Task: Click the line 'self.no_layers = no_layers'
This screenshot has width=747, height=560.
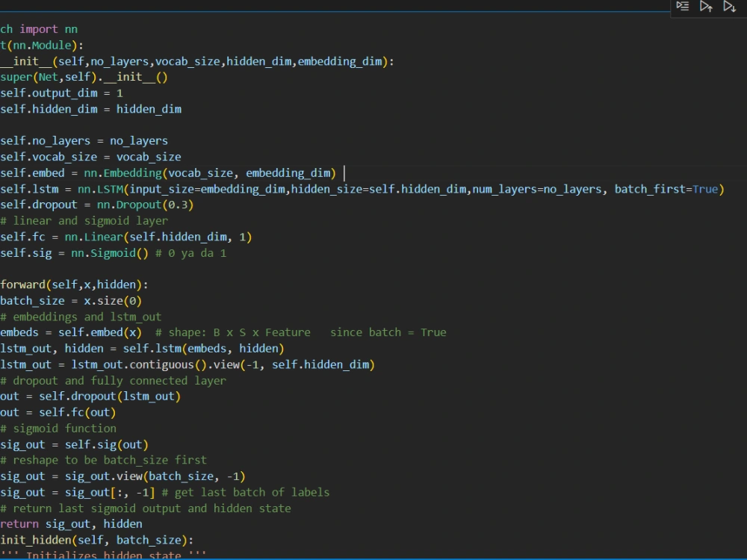Action: (84, 141)
